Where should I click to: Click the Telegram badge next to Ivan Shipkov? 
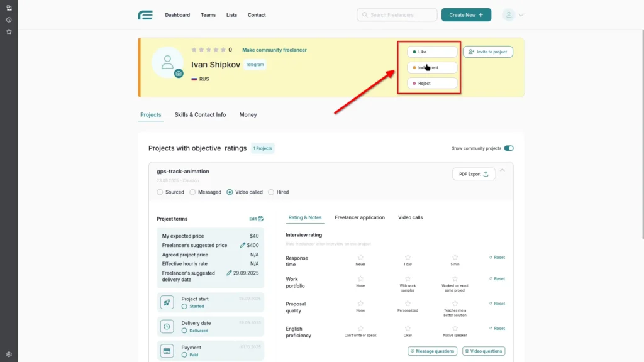(254, 64)
